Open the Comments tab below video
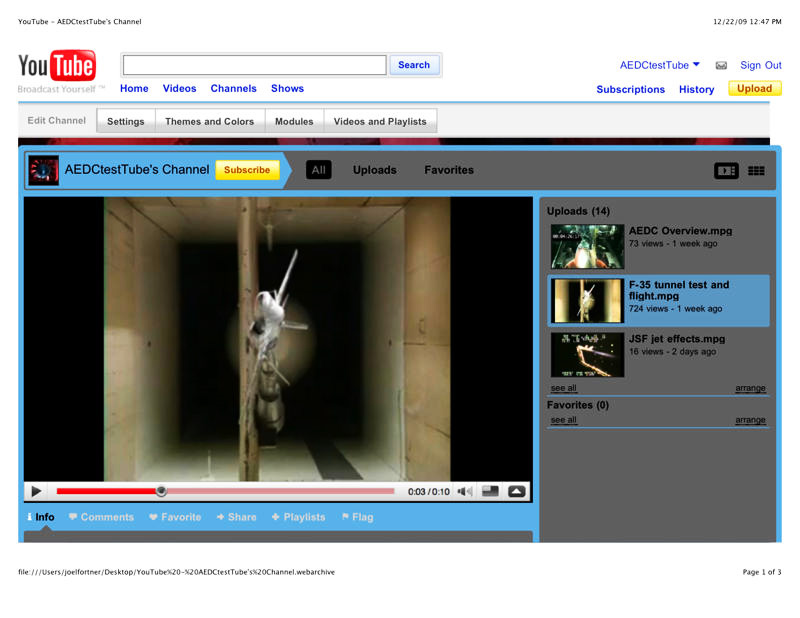This screenshot has width=800, height=618. click(101, 517)
